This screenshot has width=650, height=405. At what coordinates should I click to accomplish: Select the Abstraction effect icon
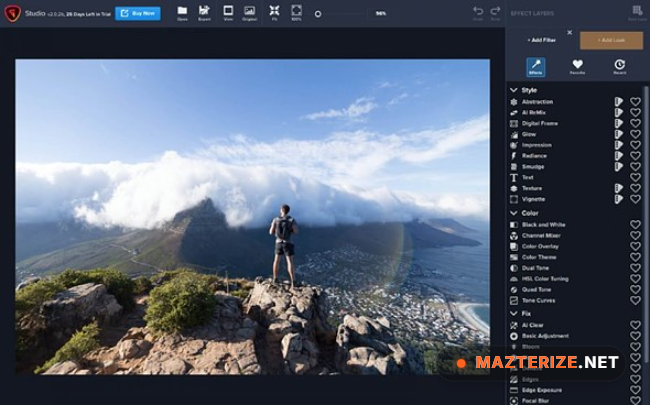pyautogui.click(x=514, y=102)
